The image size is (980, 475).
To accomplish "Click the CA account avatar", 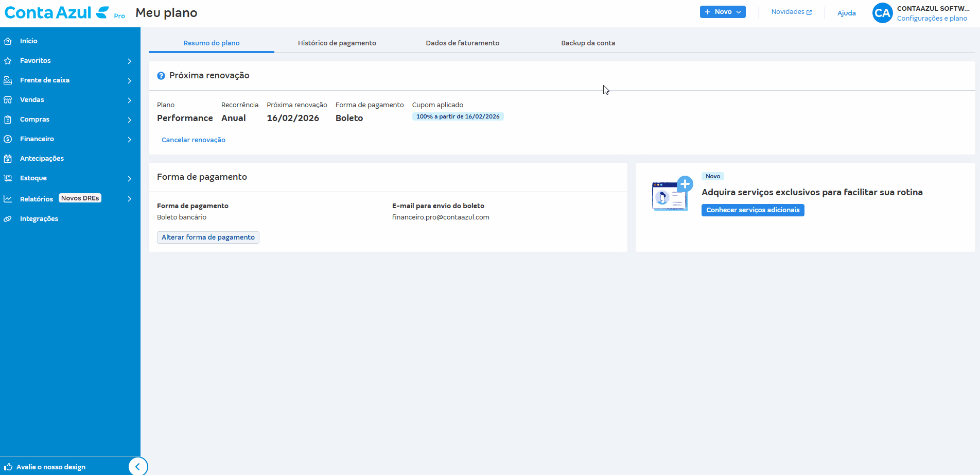I will click(882, 13).
